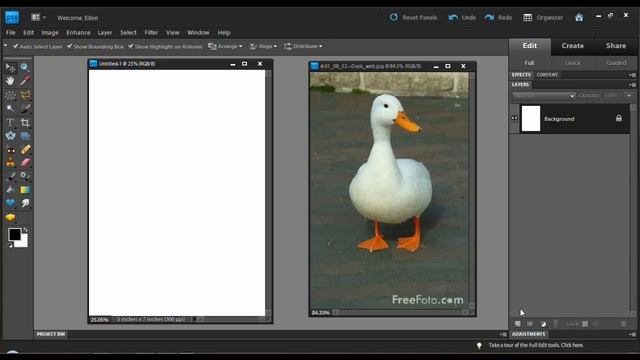The image size is (640, 360).
Task: Toggle Auto Select Layer checkbox
Action: (x=16, y=46)
